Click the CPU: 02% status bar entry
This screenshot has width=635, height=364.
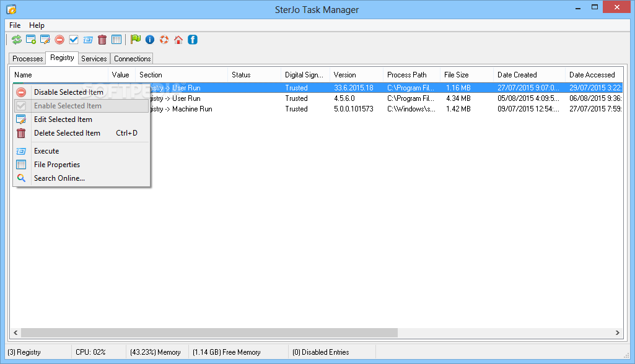click(x=90, y=352)
